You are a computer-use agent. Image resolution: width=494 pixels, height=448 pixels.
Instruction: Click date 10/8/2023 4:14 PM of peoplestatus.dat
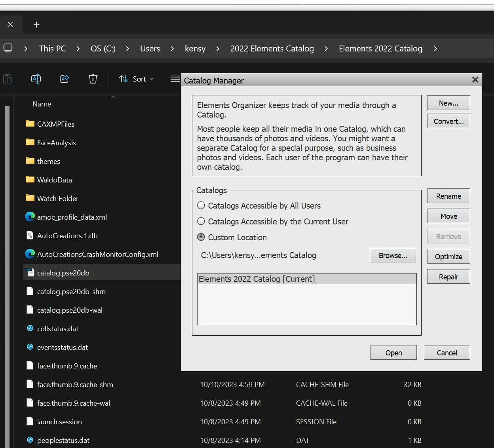pyautogui.click(x=230, y=440)
